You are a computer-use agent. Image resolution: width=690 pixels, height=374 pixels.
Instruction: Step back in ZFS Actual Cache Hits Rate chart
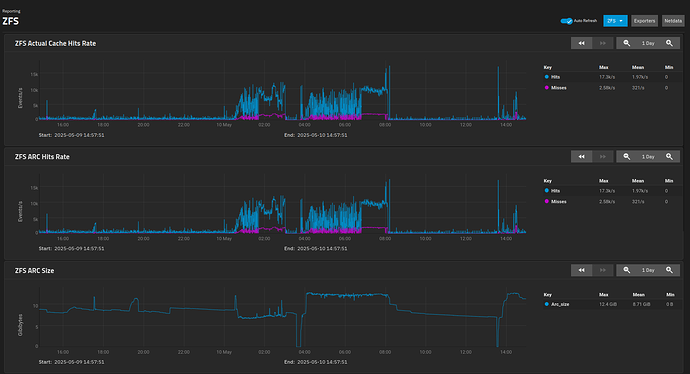click(x=581, y=43)
